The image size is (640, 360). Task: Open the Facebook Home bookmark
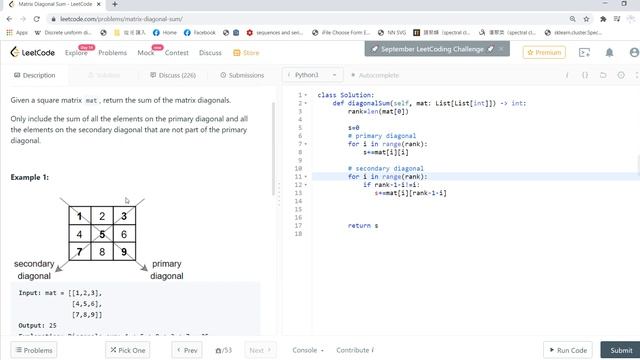[x=164, y=32]
